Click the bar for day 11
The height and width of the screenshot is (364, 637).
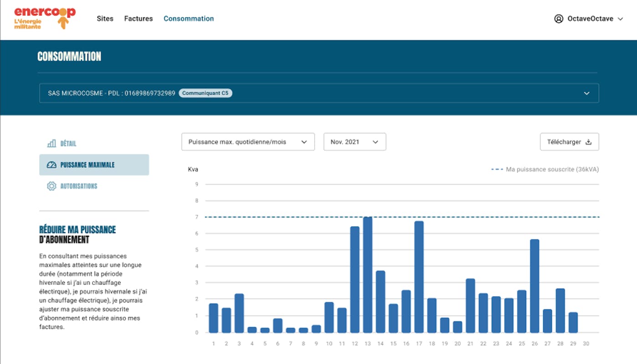coord(342,320)
